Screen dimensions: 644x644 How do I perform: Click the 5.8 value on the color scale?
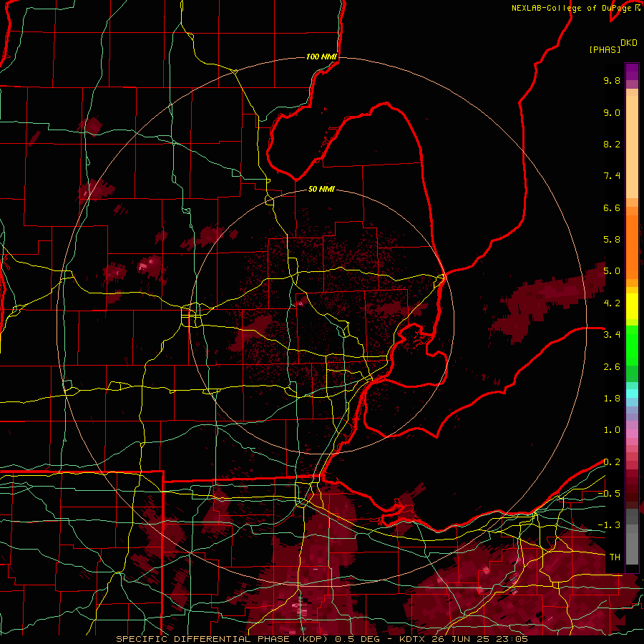pos(612,240)
